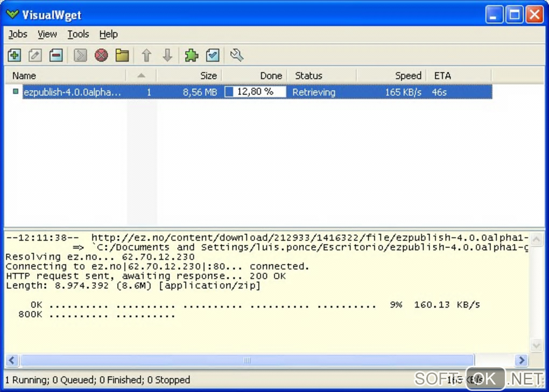549x392 pixels.
Task: Click the sort arrow column header
Action: (141, 75)
